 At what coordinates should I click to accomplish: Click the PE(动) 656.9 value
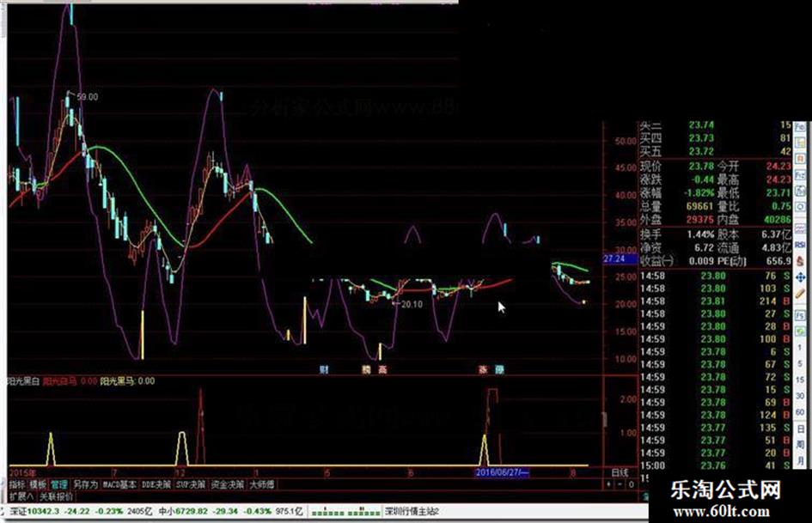point(778,261)
